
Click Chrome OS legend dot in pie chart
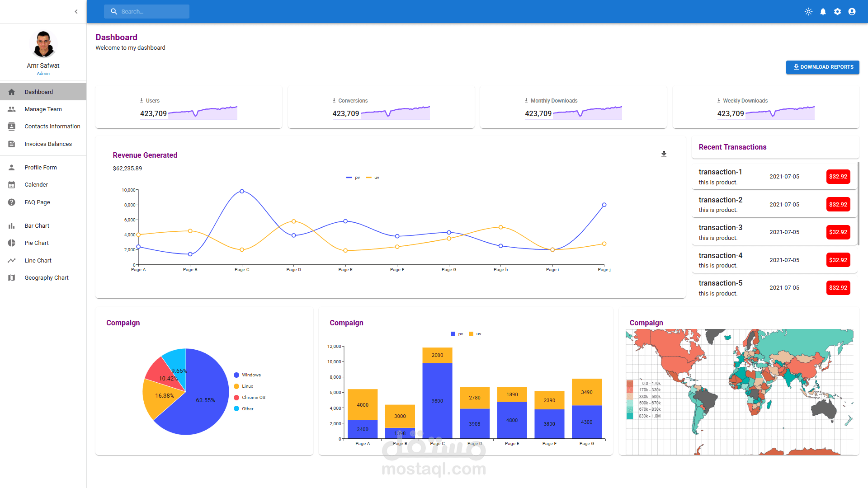click(x=236, y=398)
